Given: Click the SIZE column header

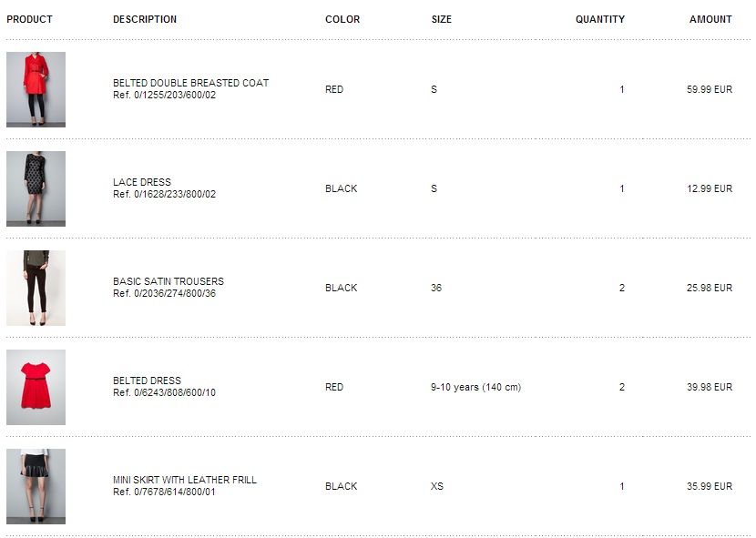Looking at the screenshot, I should click(x=442, y=19).
